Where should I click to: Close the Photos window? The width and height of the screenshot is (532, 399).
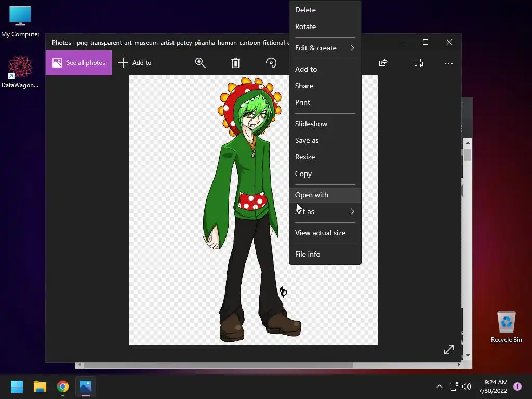[x=449, y=42]
